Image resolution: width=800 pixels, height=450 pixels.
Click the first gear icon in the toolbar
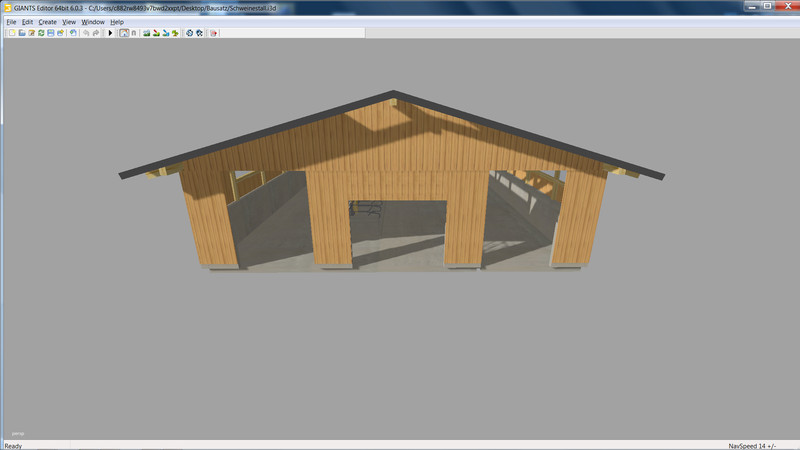pos(189,33)
